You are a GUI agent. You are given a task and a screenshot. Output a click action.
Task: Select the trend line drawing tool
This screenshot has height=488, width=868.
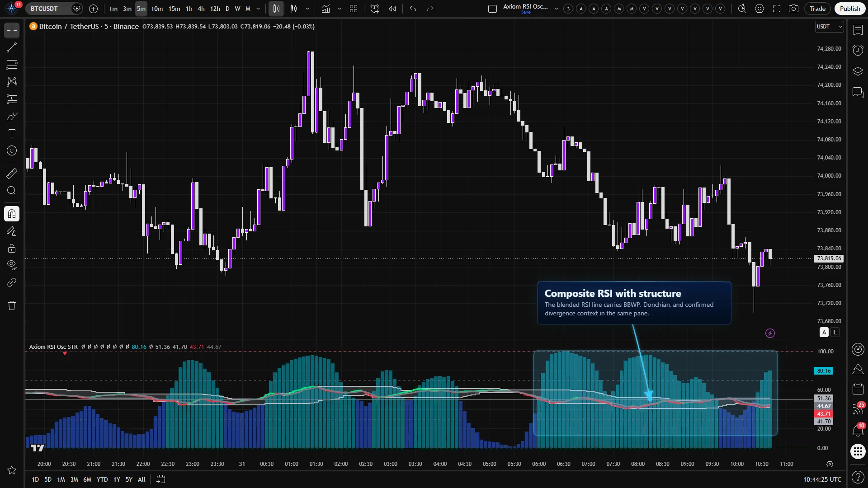(12, 47)
